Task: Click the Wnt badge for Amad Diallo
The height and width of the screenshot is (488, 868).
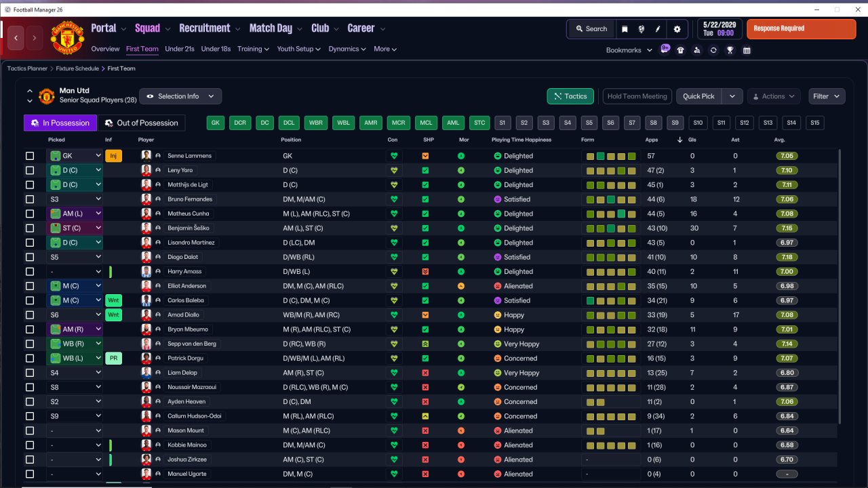Action: [113, 315]
